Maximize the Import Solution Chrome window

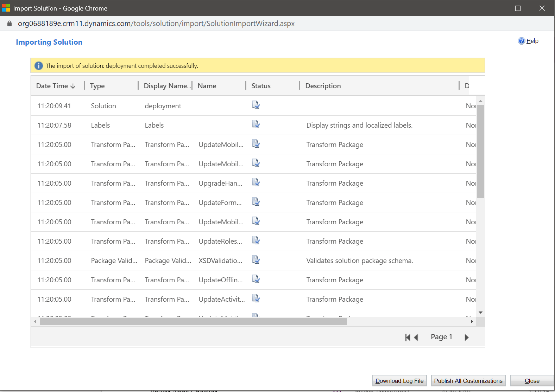pyautogui.click(x=518, y=8)
